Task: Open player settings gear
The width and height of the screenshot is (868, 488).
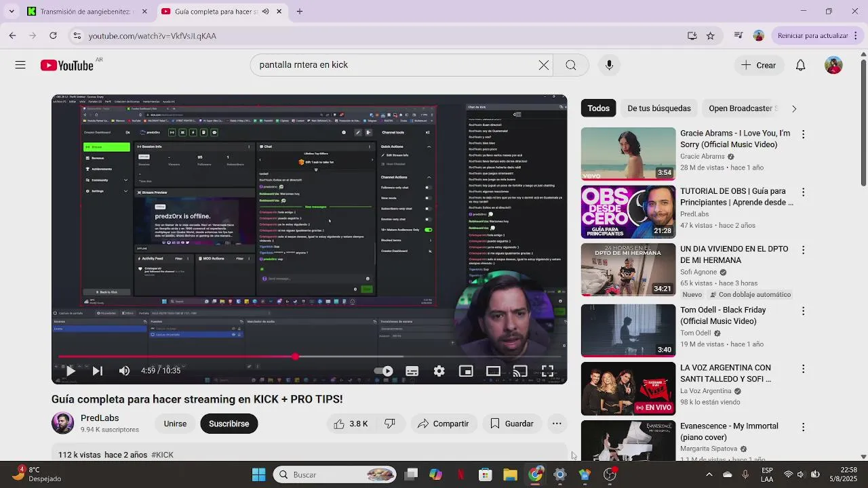Action: [439, 371]
